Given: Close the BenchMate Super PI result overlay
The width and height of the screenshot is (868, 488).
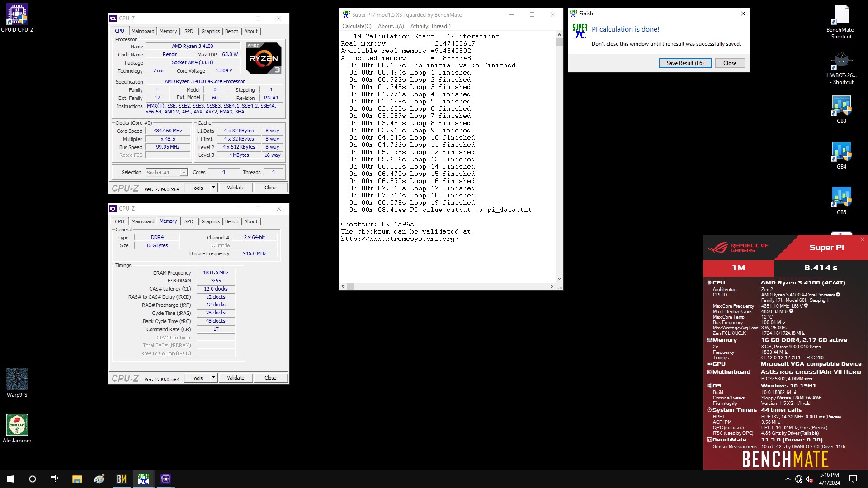Looking at the screenshot, I should coord(862,239).
